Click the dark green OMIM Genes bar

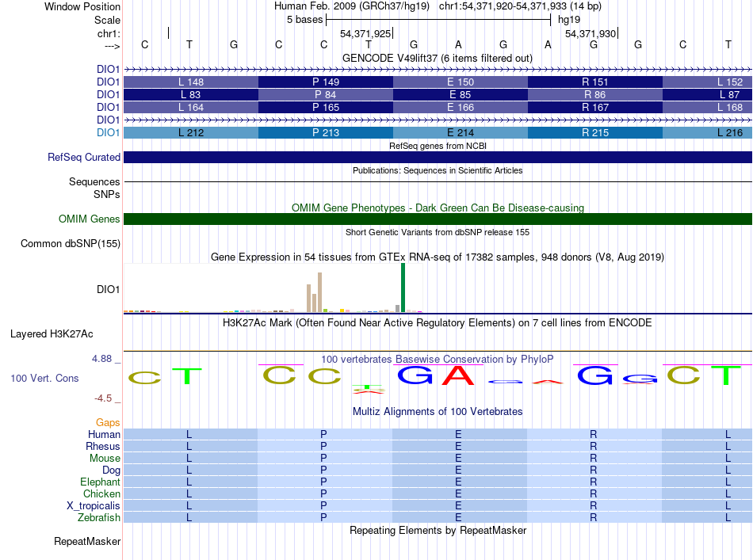[438, 219]
